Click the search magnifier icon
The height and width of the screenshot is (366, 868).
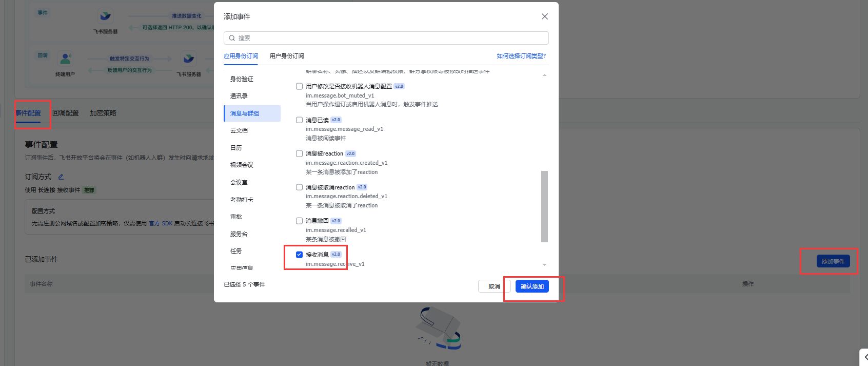(232, 38)
